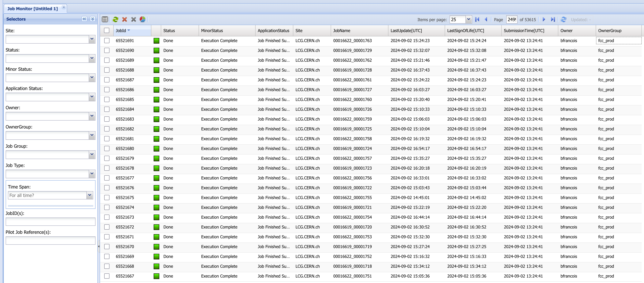Click the gray X delete jobs icon
This screenshot has height=283, width=644.
click(x=133, y=19)
